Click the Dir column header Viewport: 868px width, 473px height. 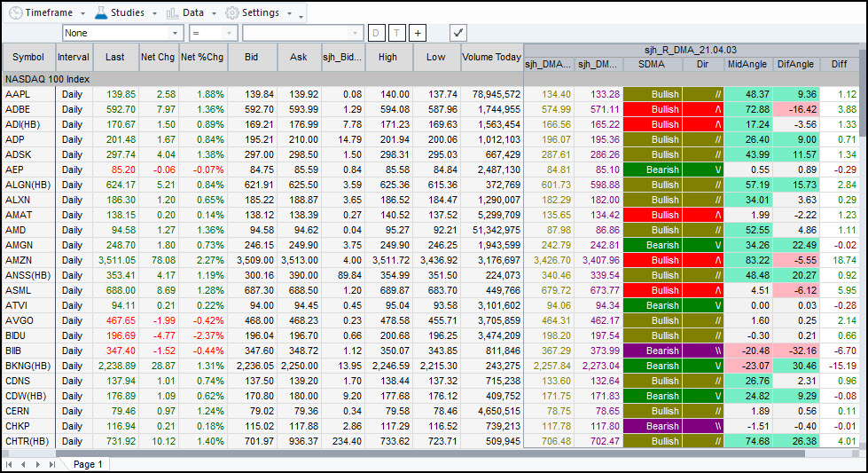[x=702, y=64]
